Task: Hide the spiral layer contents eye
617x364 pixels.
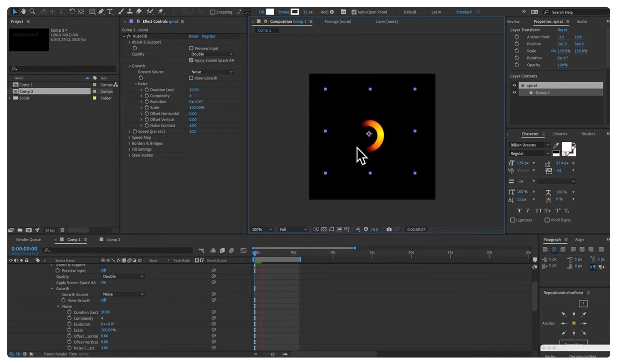Action: coord(514,86)
